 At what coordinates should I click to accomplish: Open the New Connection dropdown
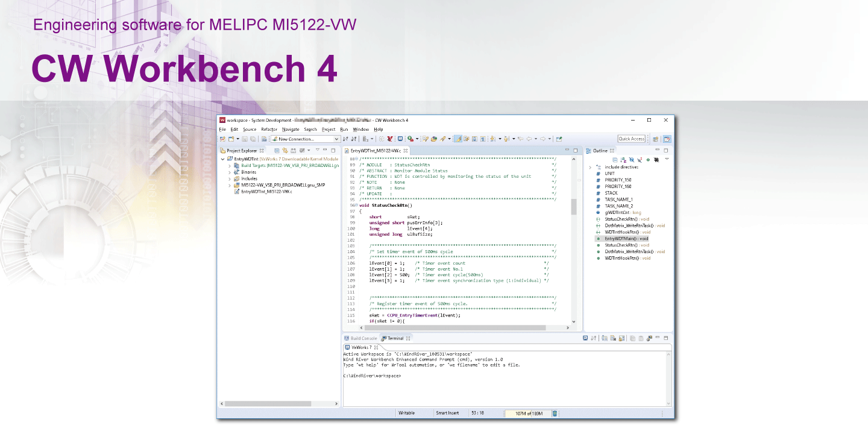[336, 139]
